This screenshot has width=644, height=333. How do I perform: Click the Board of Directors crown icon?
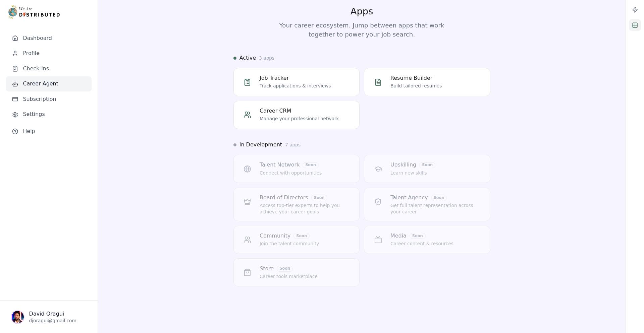pos(247,202)
